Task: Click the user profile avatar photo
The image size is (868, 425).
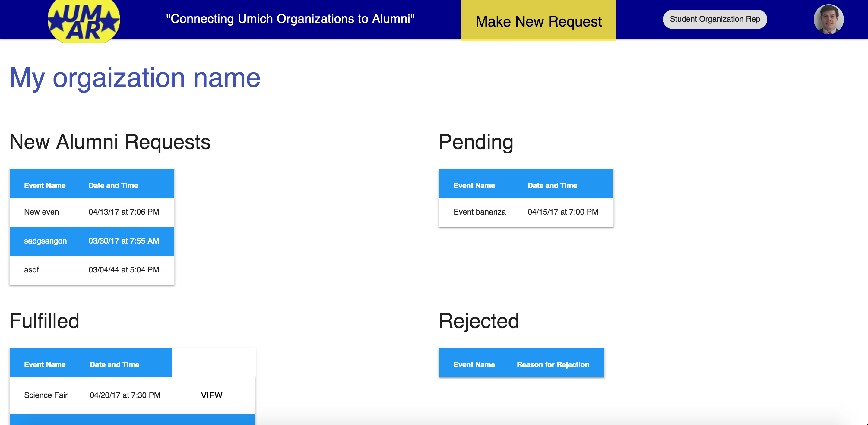Action: click(x=828, y=19)
